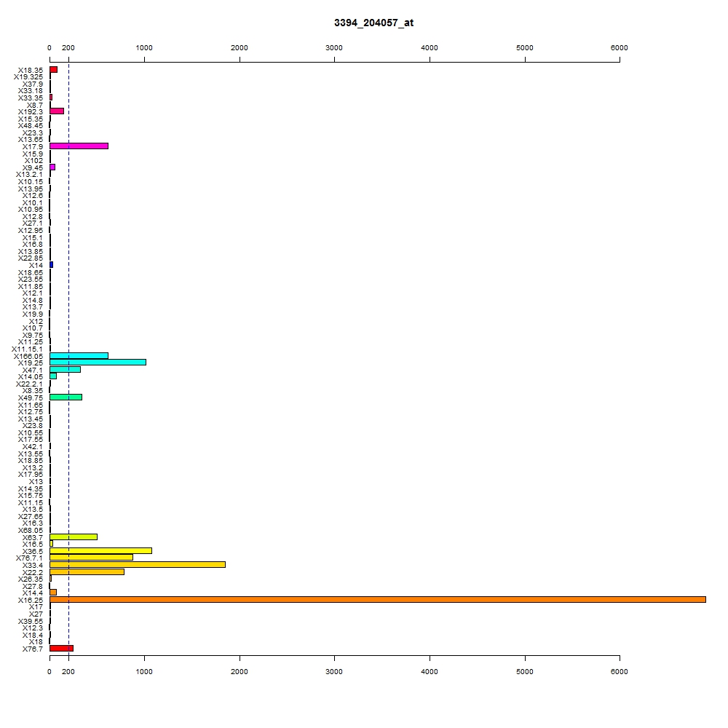Click the small purple bar at X9.45
Screen dimensions: 728x728
pos(52,167)
